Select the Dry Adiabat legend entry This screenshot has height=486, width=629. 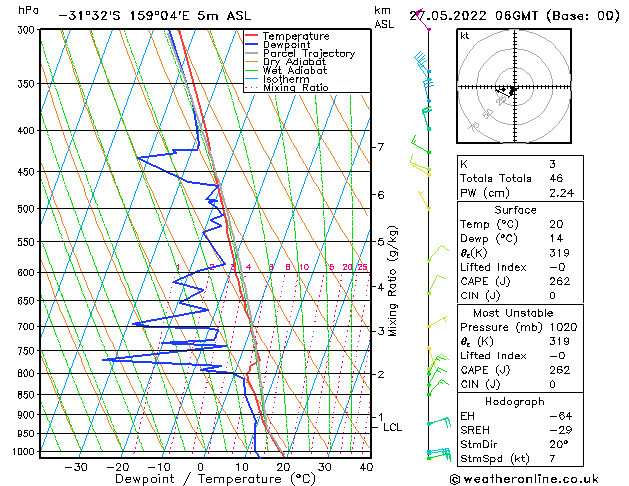[294, 62]
